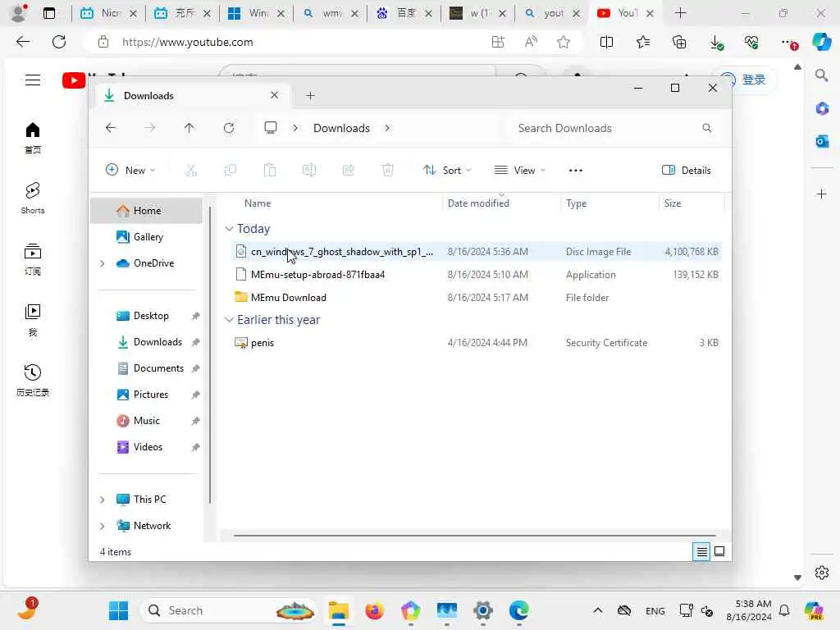Expand Network in navigation pane
Screen dimensions: 840x630
(103, 526)
